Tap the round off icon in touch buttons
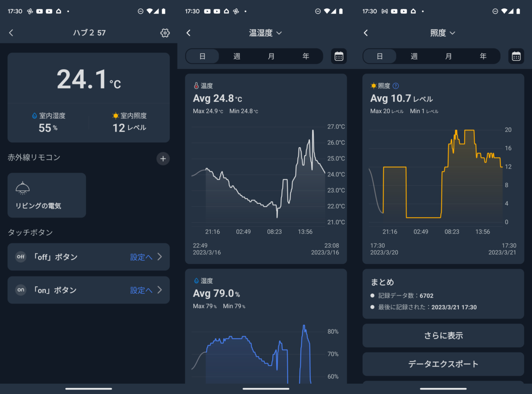The width and height of the screenshot is (532, 394). point(21,257)
